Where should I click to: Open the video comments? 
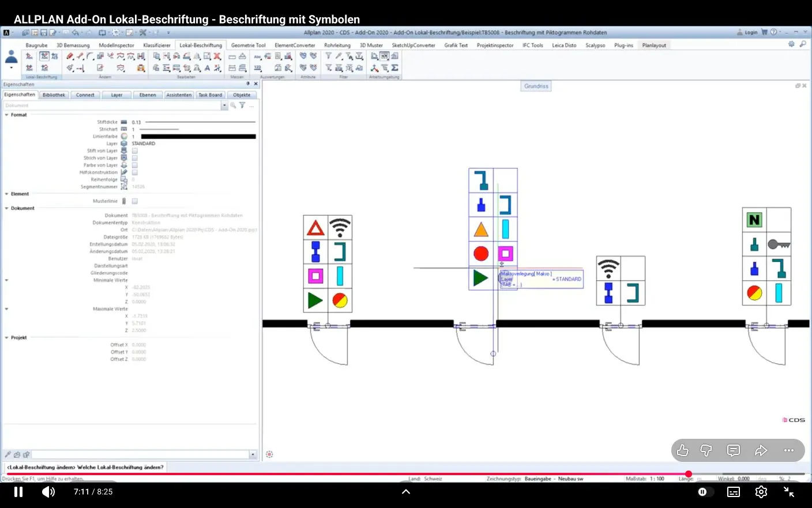(x=734, y=450)
